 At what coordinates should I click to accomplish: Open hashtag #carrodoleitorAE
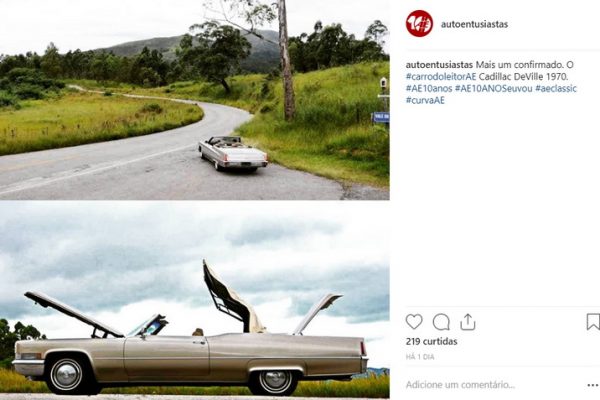click(441, 77)
